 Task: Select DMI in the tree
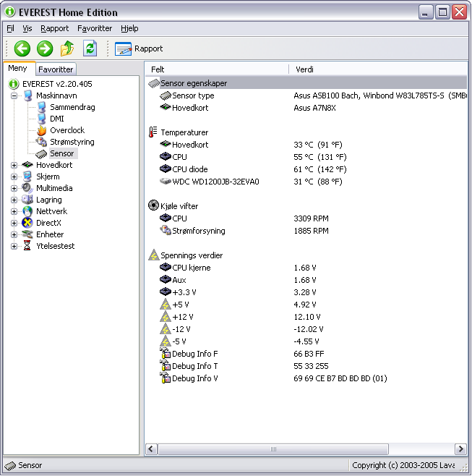pos(57,119)
